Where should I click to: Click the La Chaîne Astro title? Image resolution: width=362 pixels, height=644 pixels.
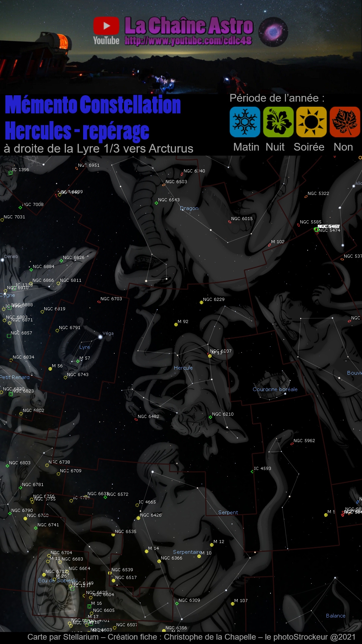[x=189, y=25]
